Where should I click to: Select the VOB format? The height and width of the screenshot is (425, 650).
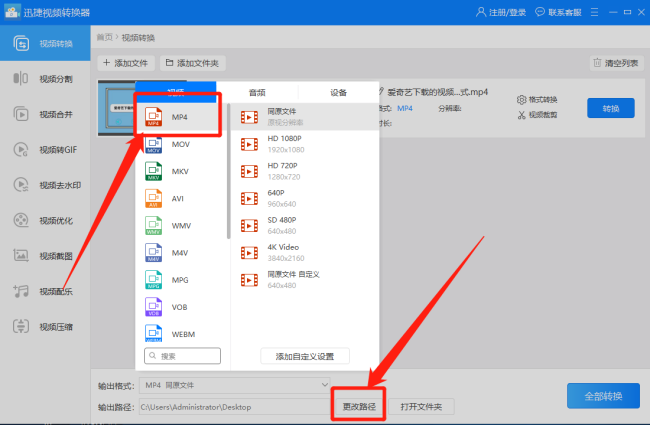tap(180, 307)
